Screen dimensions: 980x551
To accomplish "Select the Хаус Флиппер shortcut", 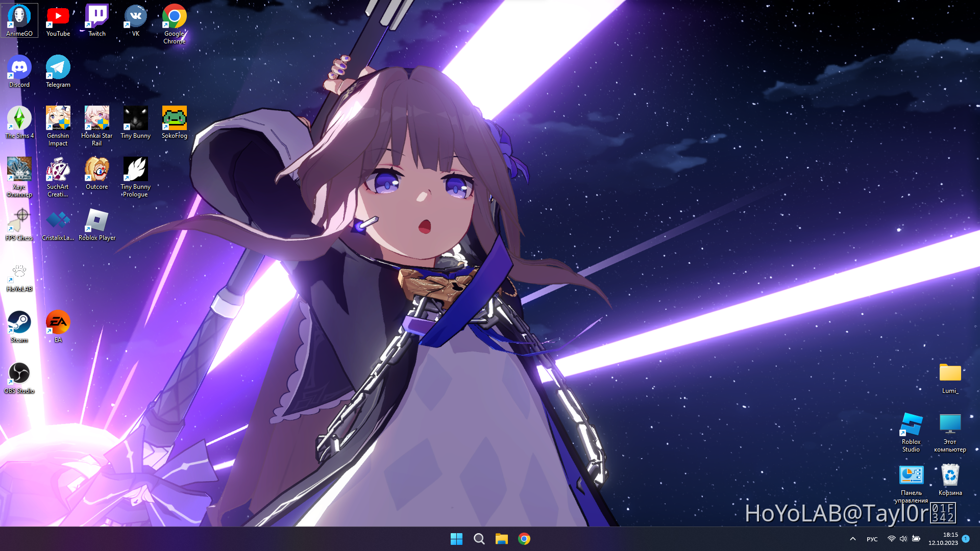I will click(x=19, y=177).
